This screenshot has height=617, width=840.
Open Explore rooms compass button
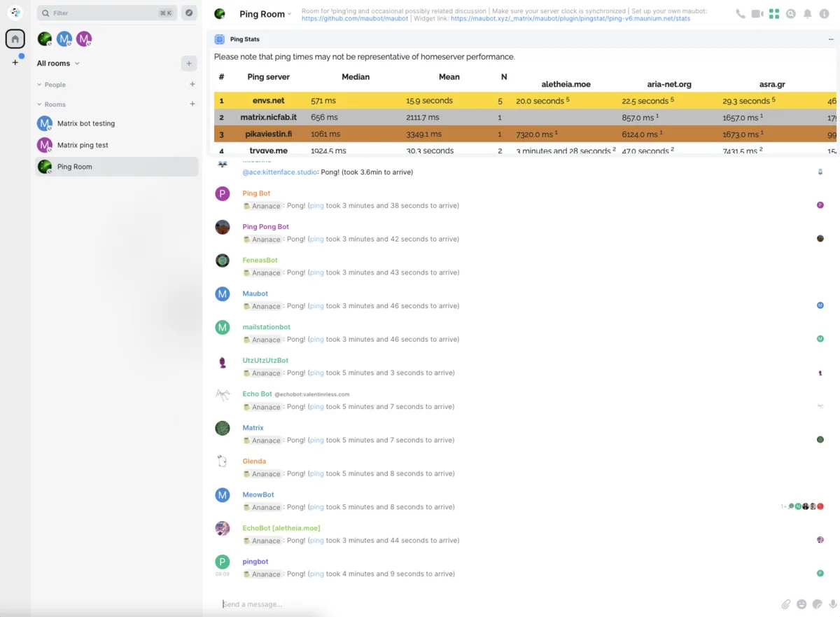point(188,13)
